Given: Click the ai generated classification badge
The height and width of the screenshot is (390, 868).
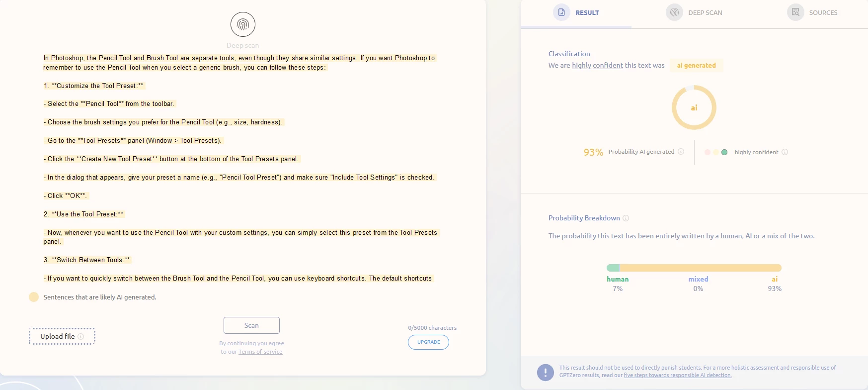Looking at the screenshot, I should (696, 65).
